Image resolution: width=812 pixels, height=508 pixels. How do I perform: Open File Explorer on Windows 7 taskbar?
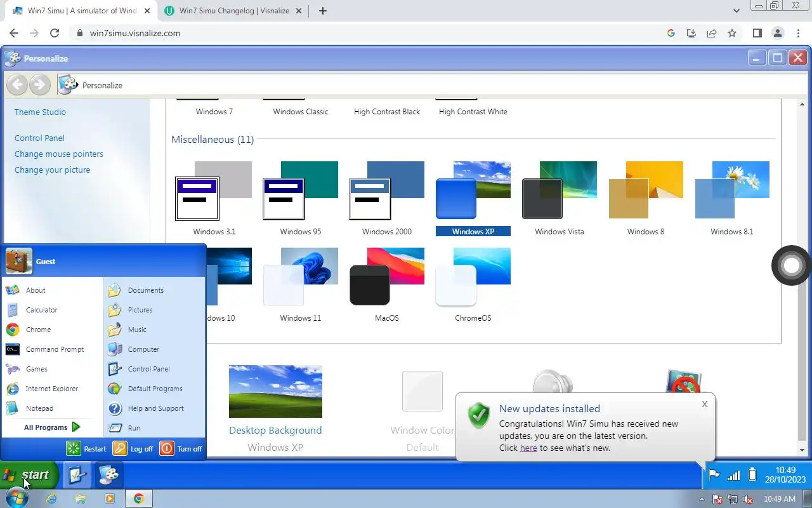pos(81,498)
